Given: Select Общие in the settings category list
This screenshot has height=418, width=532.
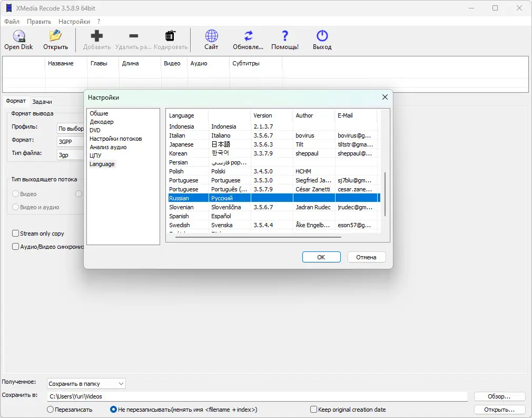Looking at the screenshot, I should (98, 113).
